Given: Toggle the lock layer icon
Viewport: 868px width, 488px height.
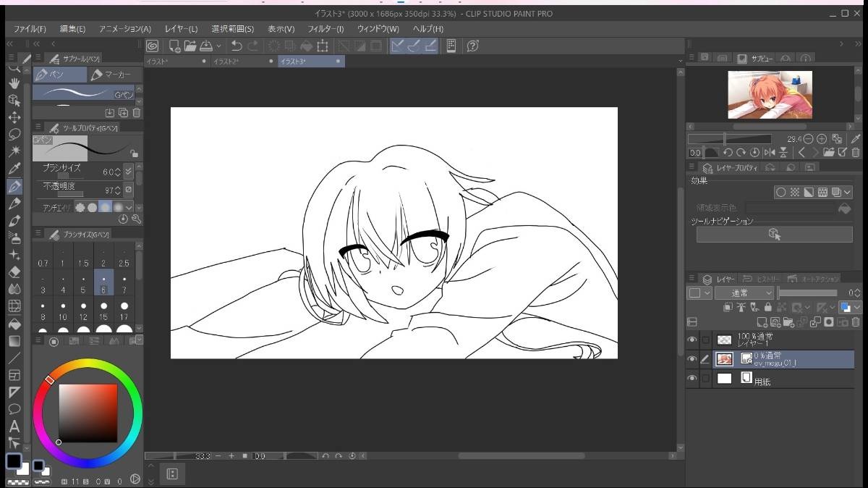Looking at the screenshot, I should point(767,307).
